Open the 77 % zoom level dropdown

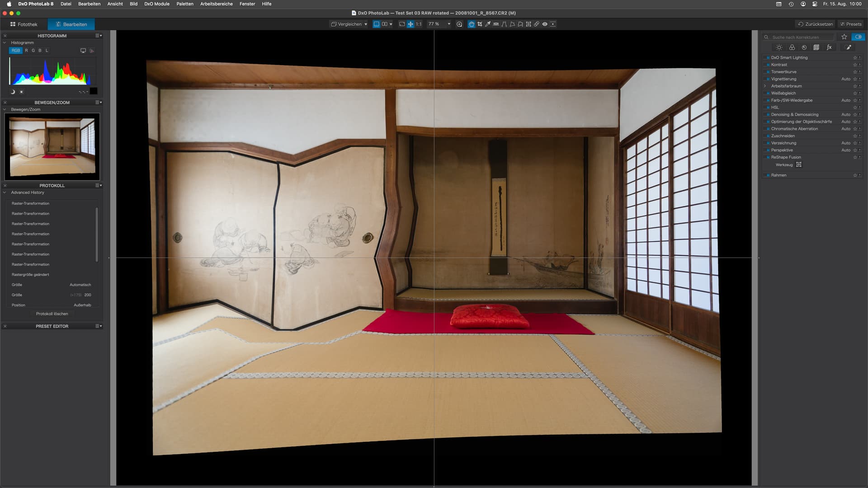point(448,24)
